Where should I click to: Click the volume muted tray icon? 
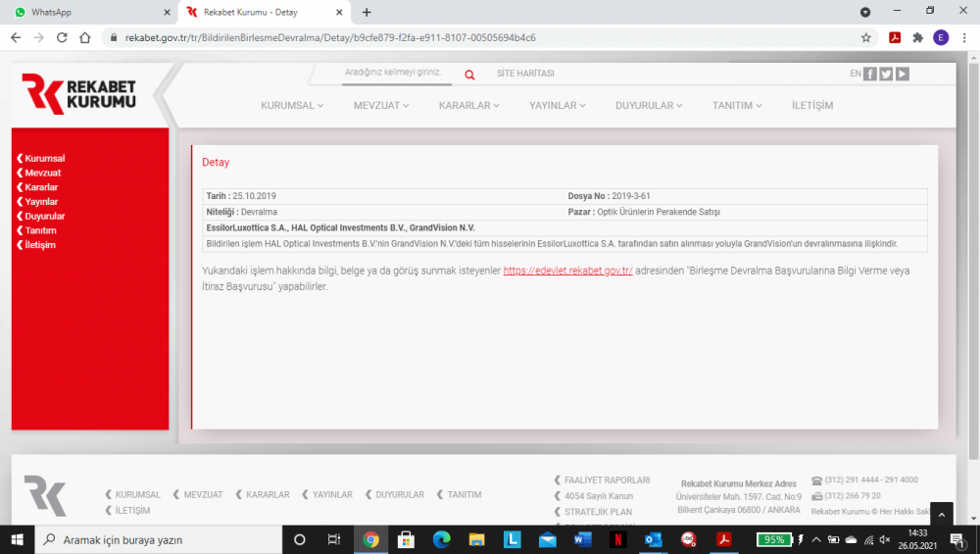[884, 539]
